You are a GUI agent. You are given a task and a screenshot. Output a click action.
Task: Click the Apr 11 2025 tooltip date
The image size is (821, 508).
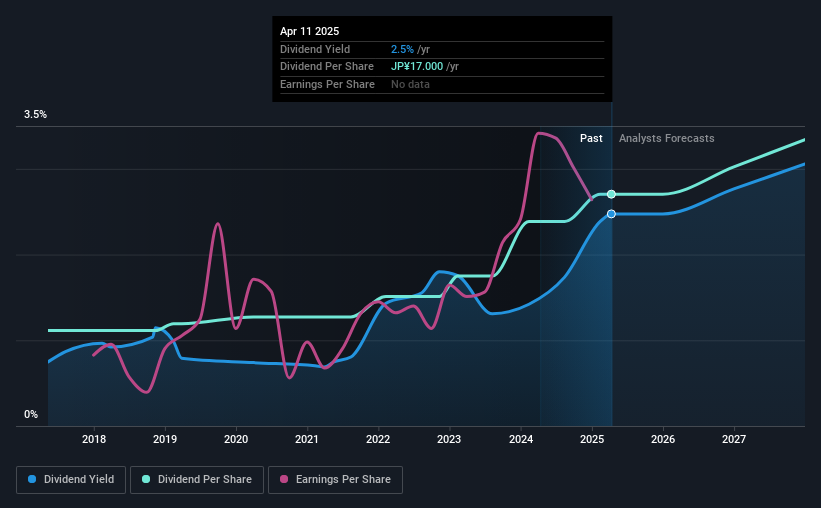pyautogui.click(x=309, y=31)
